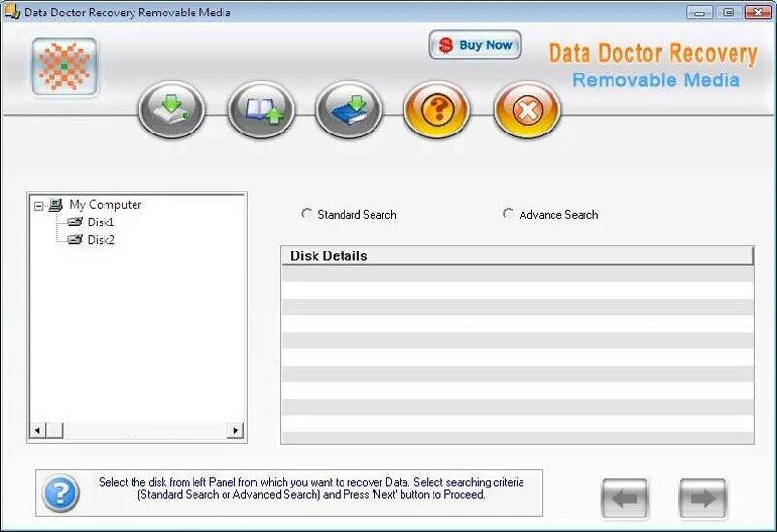Select My Computer label in tree

pos(105,204)
